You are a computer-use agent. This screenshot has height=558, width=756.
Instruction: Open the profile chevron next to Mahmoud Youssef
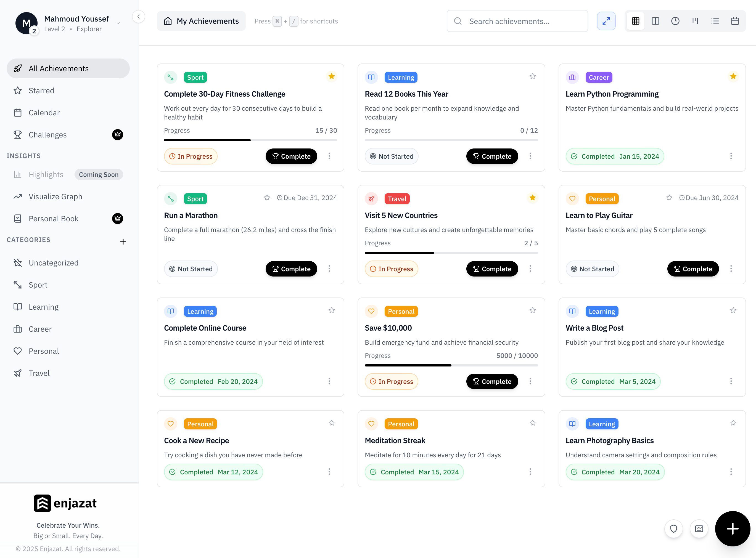click(118, 23)
